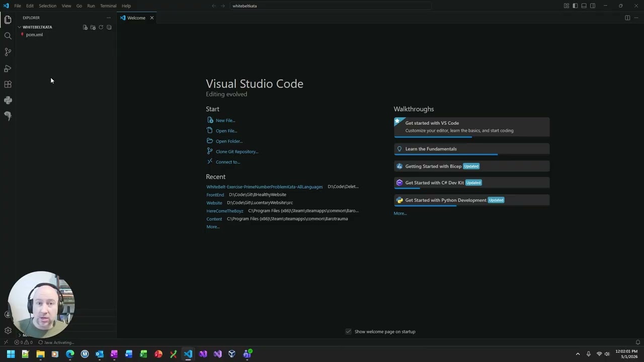Open the Run and Debug view
The width and height of the screenshot is (644, 362).
pyautogui.click(x=8, y=68)
